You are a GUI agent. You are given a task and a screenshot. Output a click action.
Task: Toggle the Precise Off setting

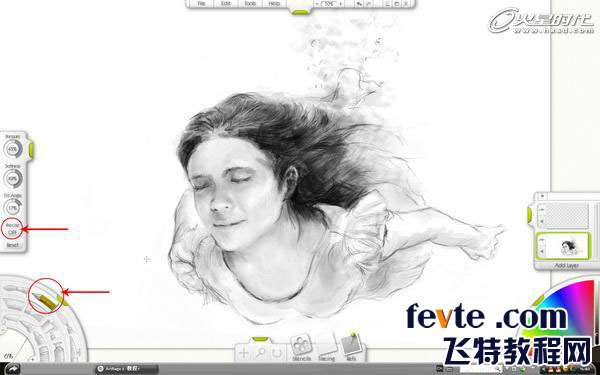click(12, 228)
